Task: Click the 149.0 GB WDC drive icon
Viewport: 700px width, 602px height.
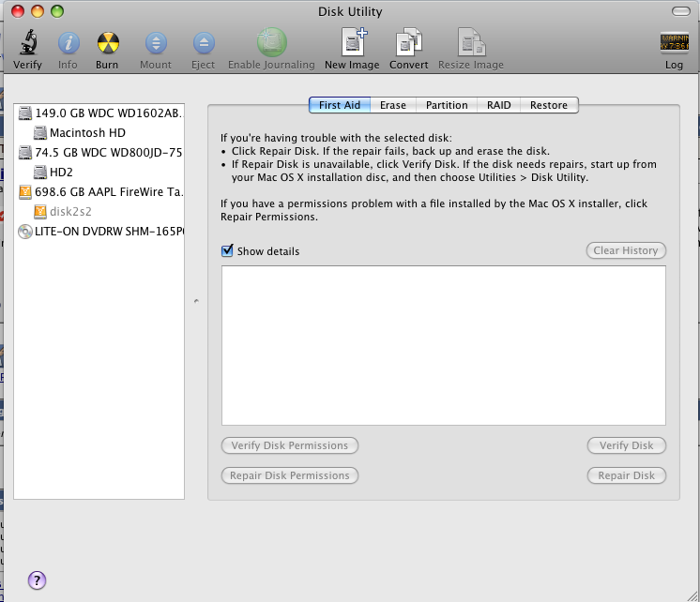Action: [x=25, y=113]
